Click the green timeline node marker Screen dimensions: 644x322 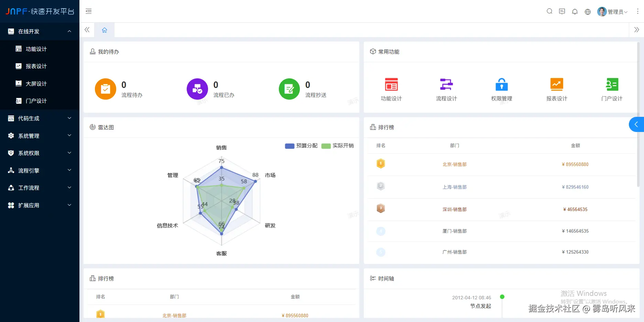502,297
